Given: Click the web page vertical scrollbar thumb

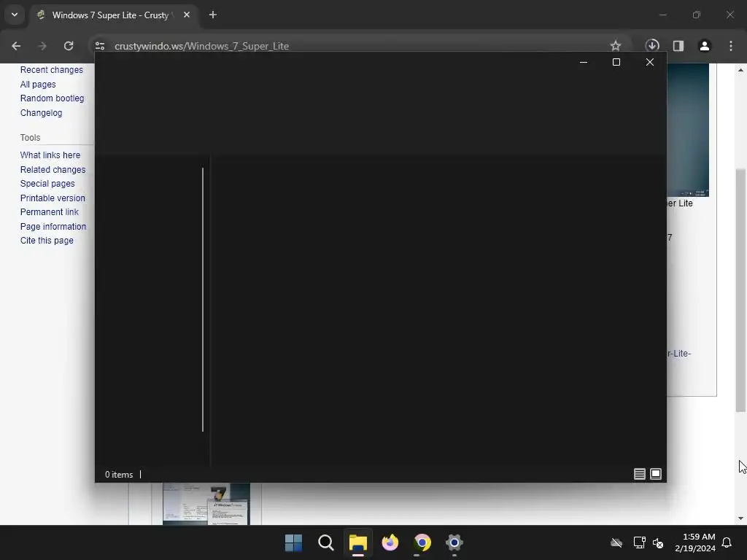Looking at the screenshot, I should tap(740, 290).
